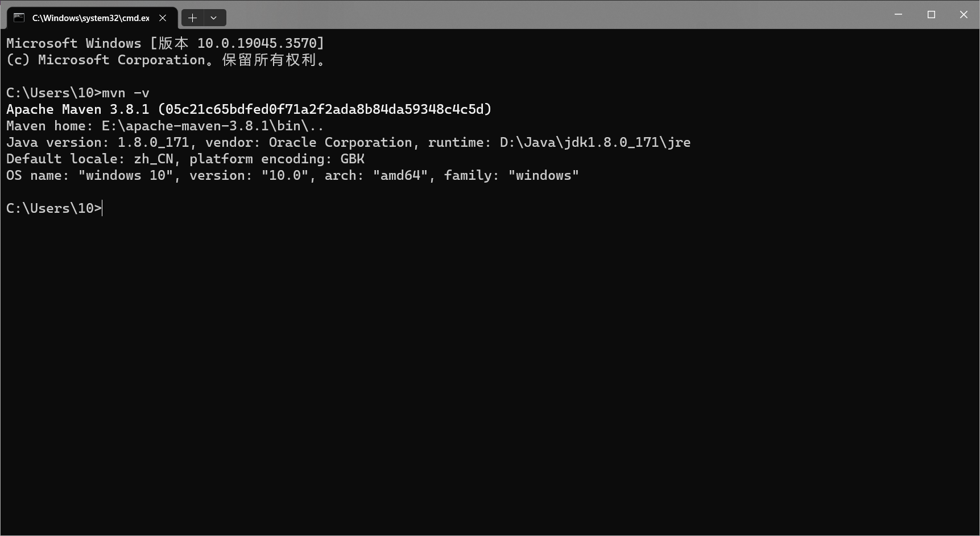Maximize the terminal window
Viewport: 980px width, 536px height.
click(x=931, y=14)
